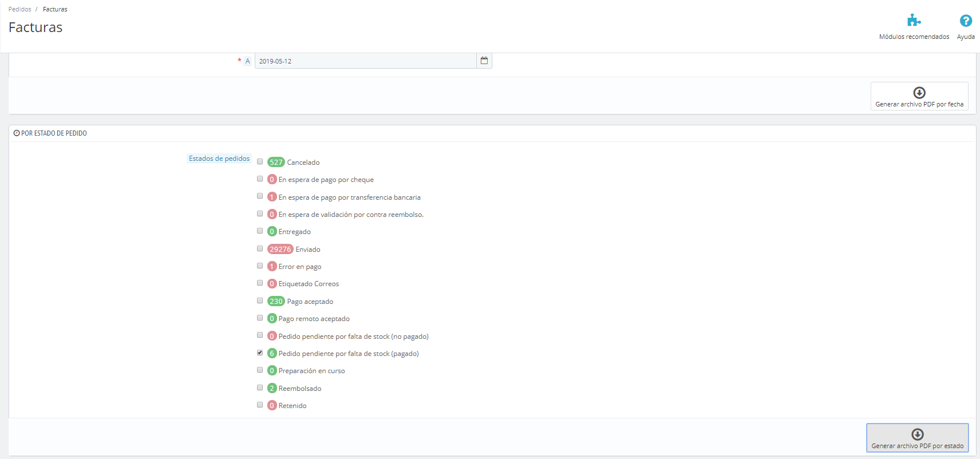Check the Pago remoto aceptado checkbox
The height and width of the screenshot is (459, 980).
260,318
